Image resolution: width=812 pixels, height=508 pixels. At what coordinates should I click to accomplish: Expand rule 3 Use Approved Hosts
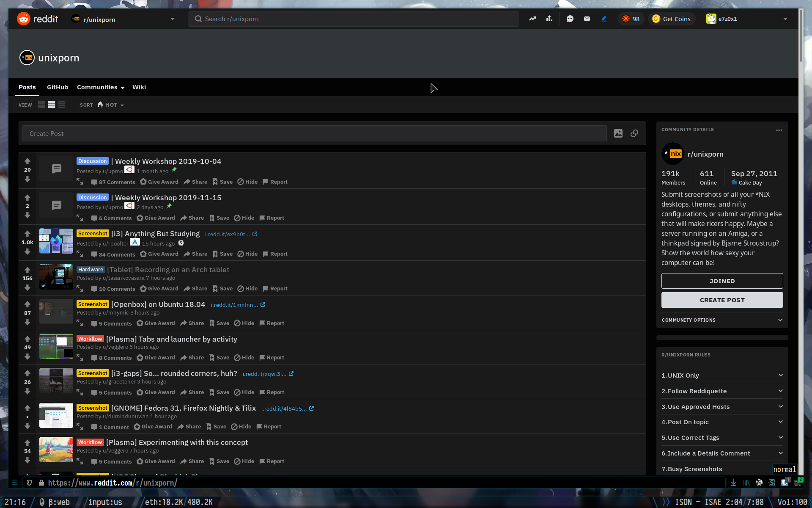pos(722,407)
